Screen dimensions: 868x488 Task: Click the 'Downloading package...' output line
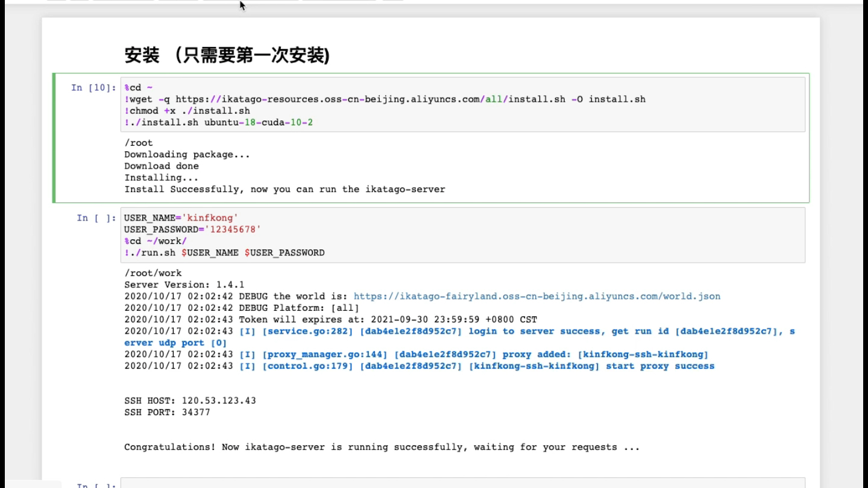(x=187, y=155)
